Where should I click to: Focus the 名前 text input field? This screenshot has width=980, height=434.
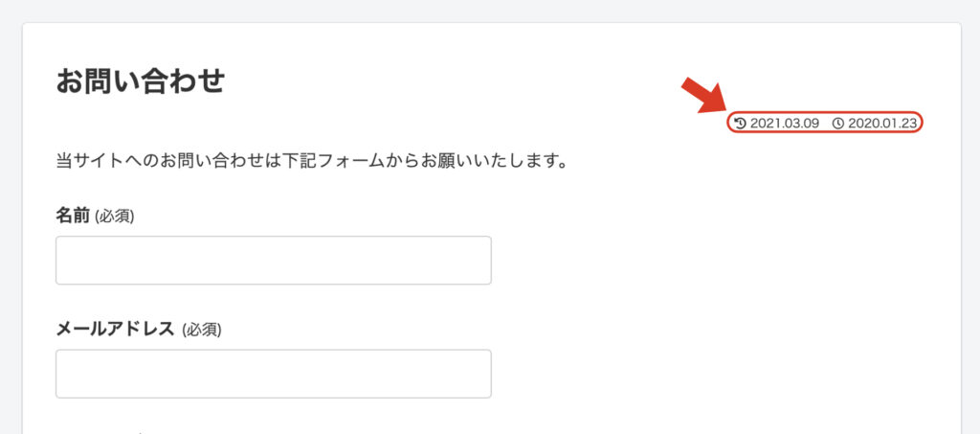coord(273,261)
